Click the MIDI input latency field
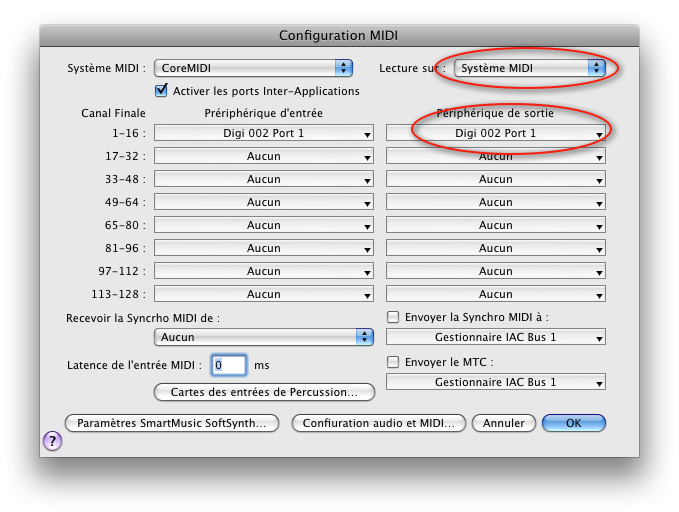The image size is (679, 512). 229,365
